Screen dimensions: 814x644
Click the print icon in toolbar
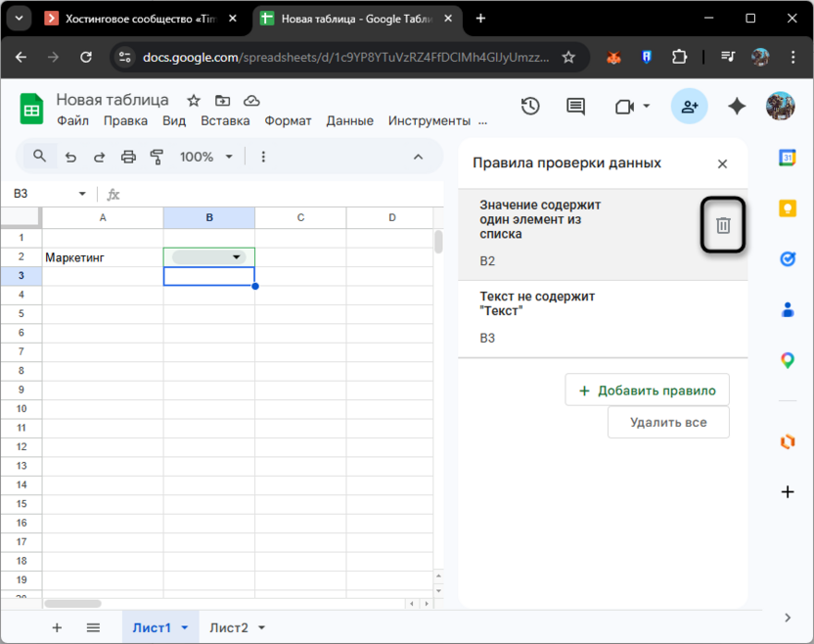(x=128, y=157)
